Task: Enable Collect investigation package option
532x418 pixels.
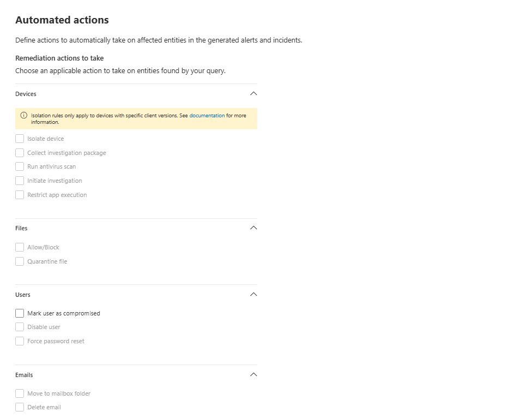Action: (20, 153)
